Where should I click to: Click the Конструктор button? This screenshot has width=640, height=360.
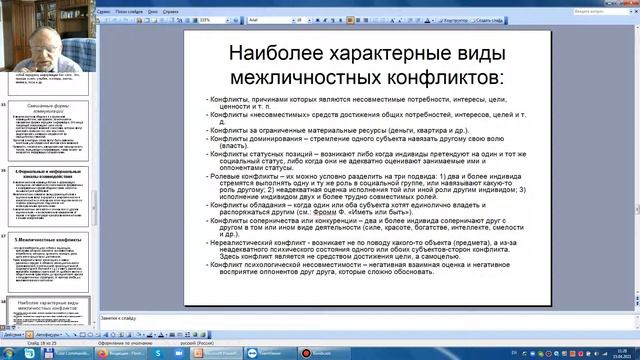click(x=453, y=20)
